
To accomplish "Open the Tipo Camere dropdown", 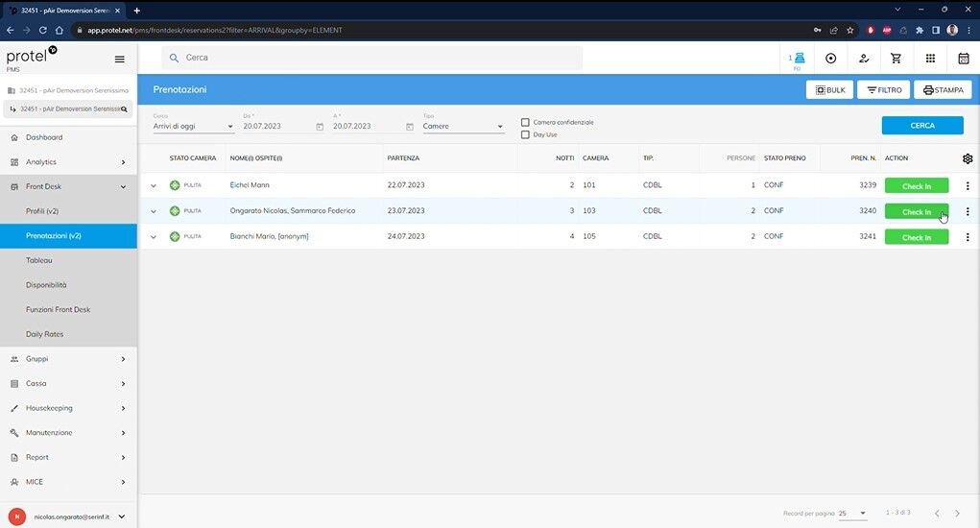I will pos(463,127).
